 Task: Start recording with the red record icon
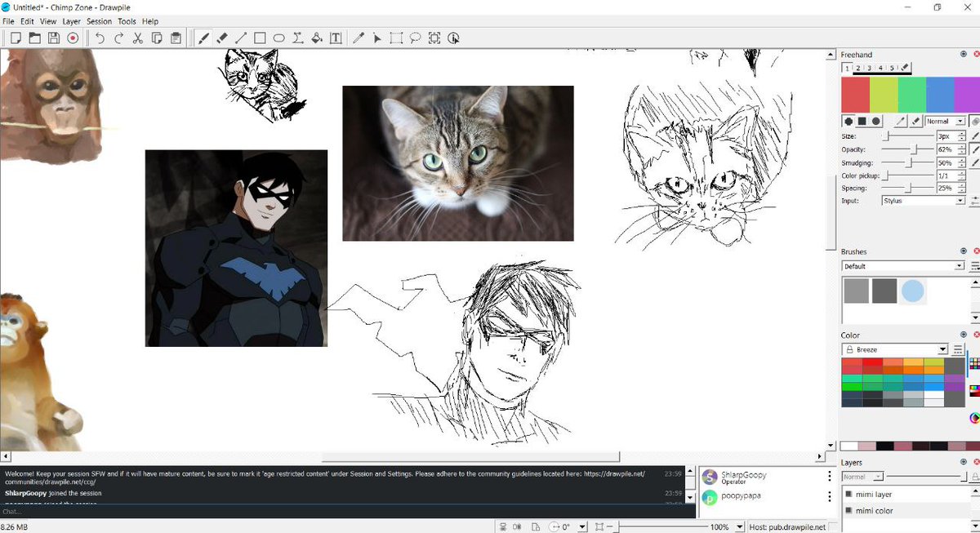coord(73,38)
